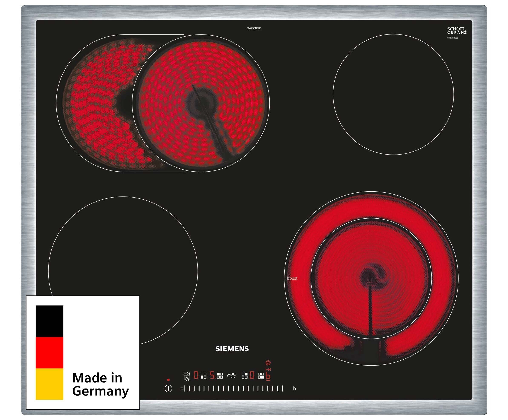508x420 pixels.
Task: Click the unlit rear-right cooking zone circle
Action: coord(393,94)
